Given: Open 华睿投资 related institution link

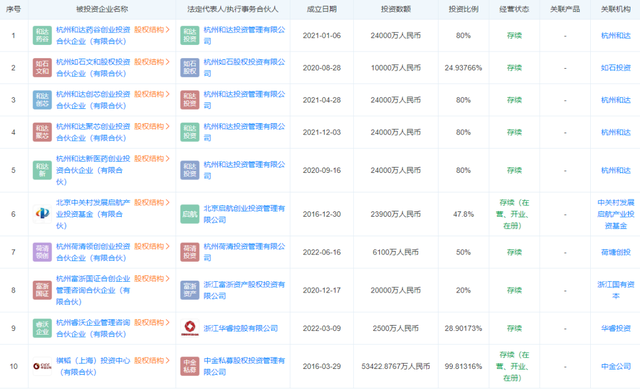Looking at the screenshot, I should coord(616,328).
